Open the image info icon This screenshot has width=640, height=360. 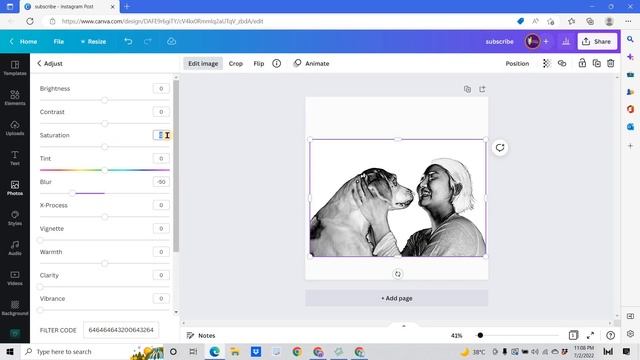tap(276, 63)
